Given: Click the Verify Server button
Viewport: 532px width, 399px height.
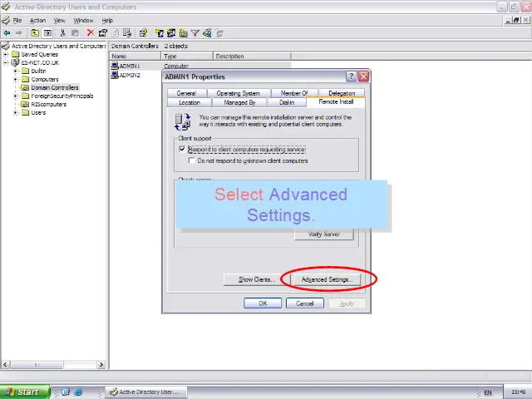Looking at the screenshot, I should [324, 234].
